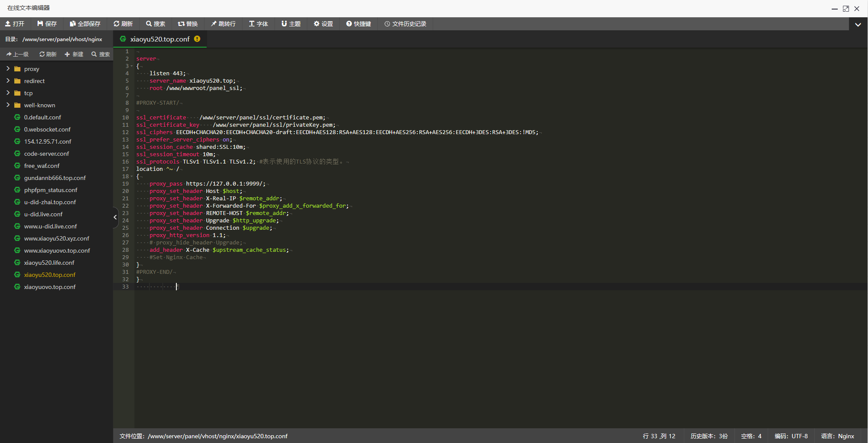The width and height of the screenshot is (868, 443).
Task: Open www.xiaoyuovo.top.conf file
Action: pyautogui.click(x=57, y=250)
